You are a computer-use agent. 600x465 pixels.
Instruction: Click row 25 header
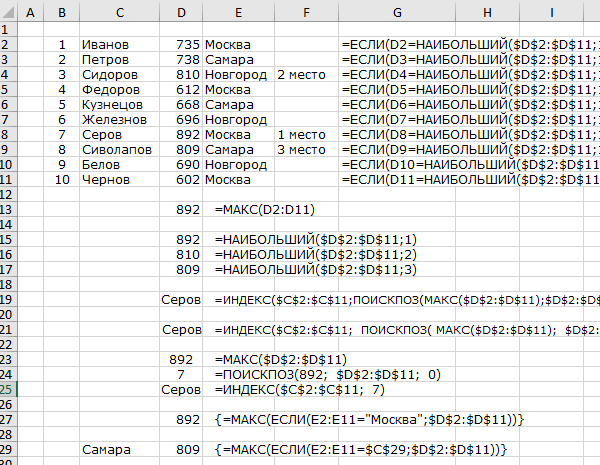10,389
